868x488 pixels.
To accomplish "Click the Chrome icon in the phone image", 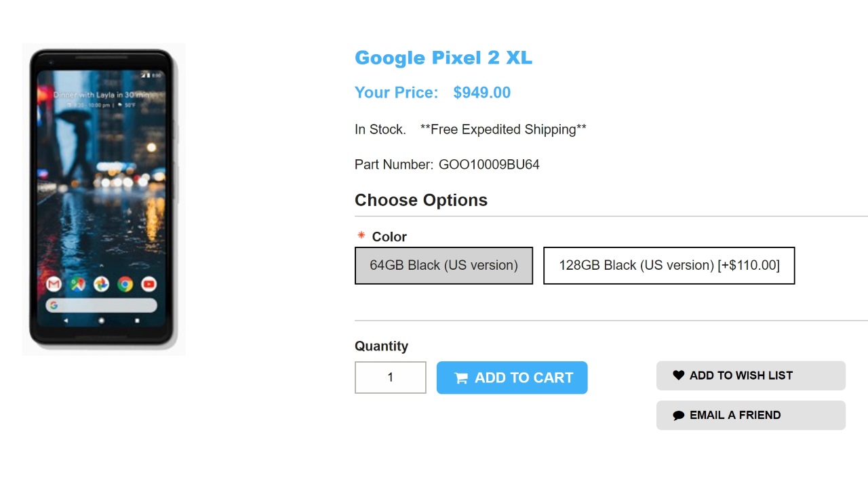I will point(125,285).
